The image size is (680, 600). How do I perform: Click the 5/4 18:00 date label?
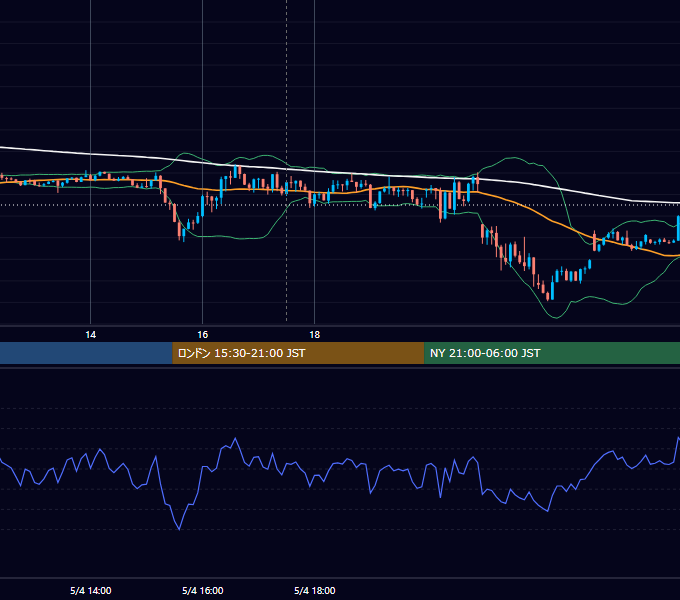(x=314, y=590)
